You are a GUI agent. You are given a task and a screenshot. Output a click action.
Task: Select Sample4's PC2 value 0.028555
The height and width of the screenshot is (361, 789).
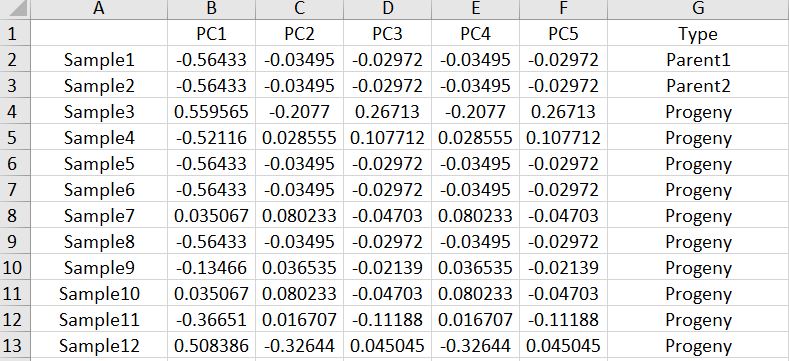[x=299, y=138]
